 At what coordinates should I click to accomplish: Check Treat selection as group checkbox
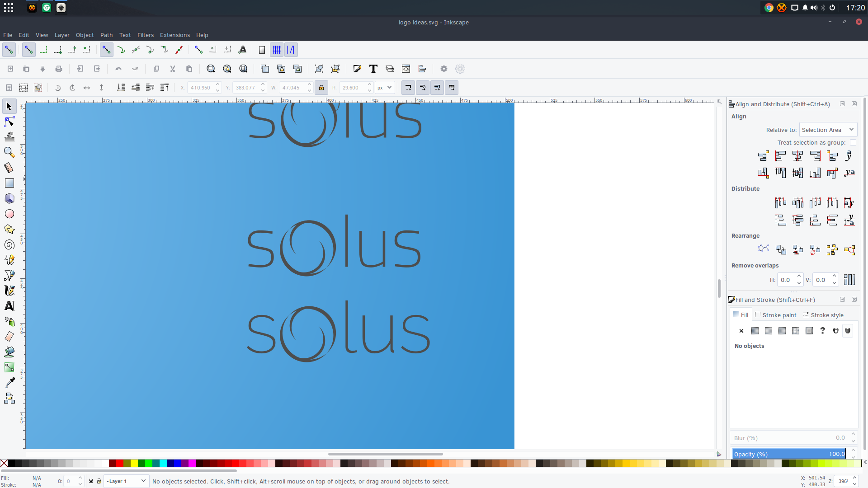pos(853,142)
